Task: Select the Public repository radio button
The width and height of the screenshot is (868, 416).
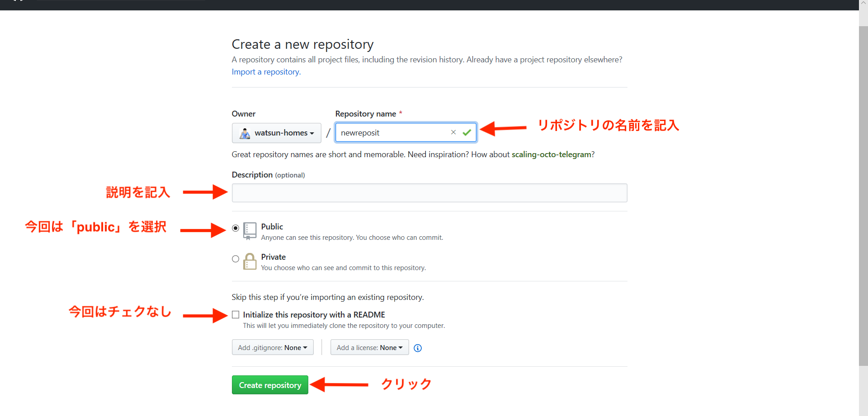Action: click(x=235, y=228)
